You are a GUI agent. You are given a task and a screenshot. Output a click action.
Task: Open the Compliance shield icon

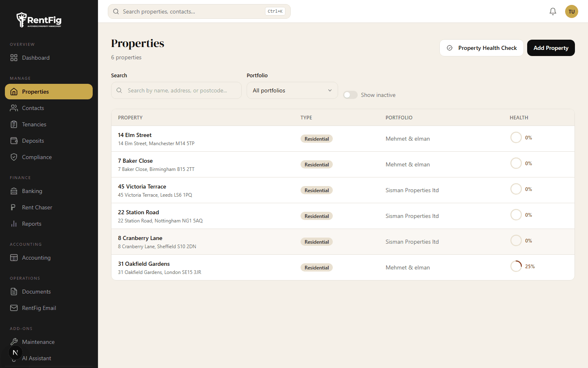tap(14, 157)
